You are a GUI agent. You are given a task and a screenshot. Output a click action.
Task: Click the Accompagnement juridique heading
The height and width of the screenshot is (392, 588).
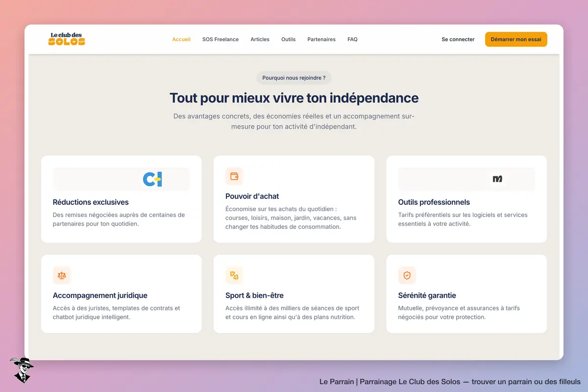(x=100, y=295)
